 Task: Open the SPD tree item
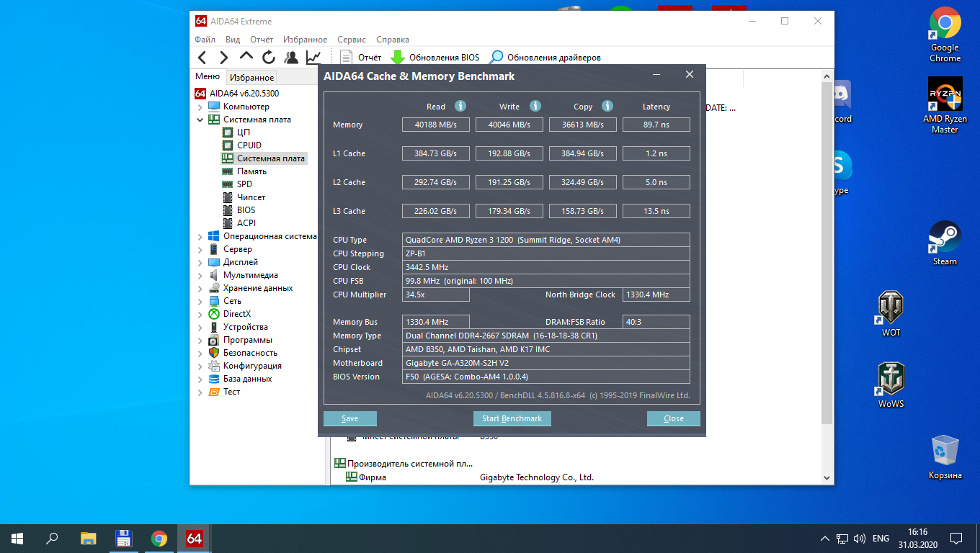click(237, 184)
